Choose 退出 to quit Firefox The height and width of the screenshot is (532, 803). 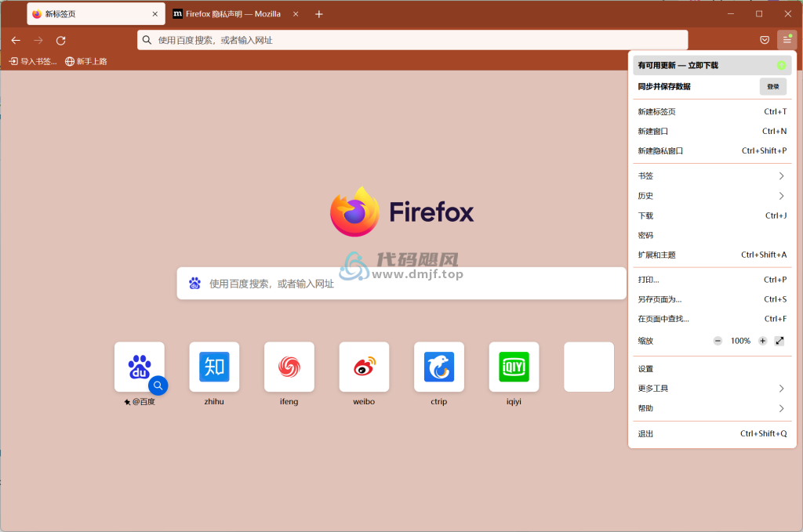click(712, 434)
